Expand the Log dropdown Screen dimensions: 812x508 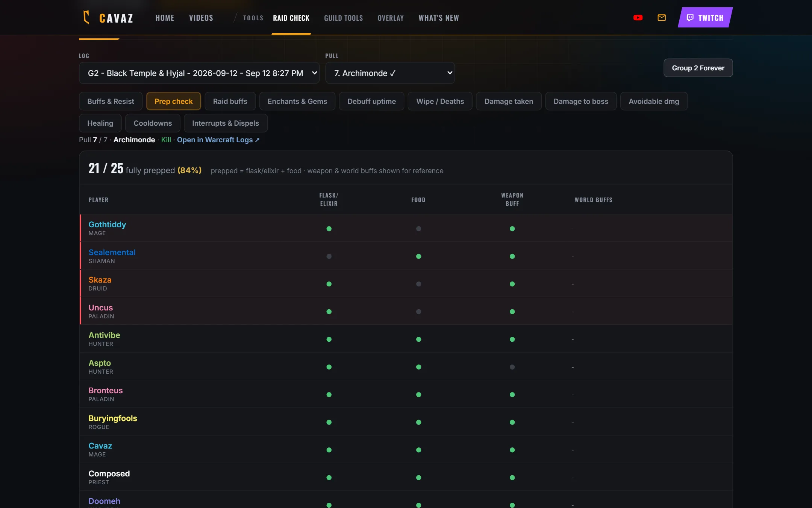point(199,73)
